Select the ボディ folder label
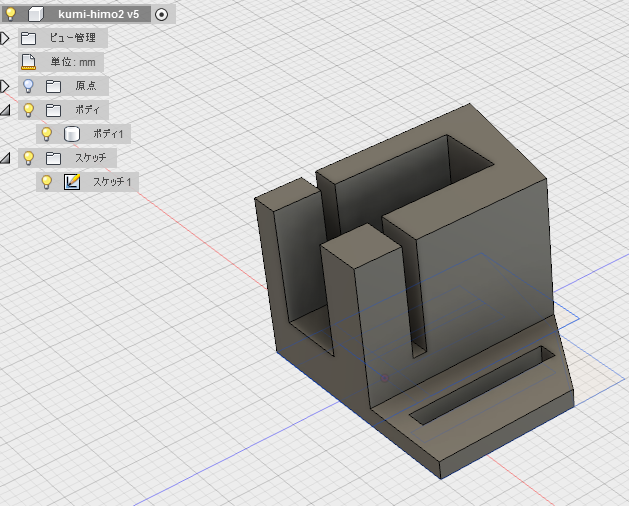This screenshot has height=506, width=629. click(x=87, y=110)
